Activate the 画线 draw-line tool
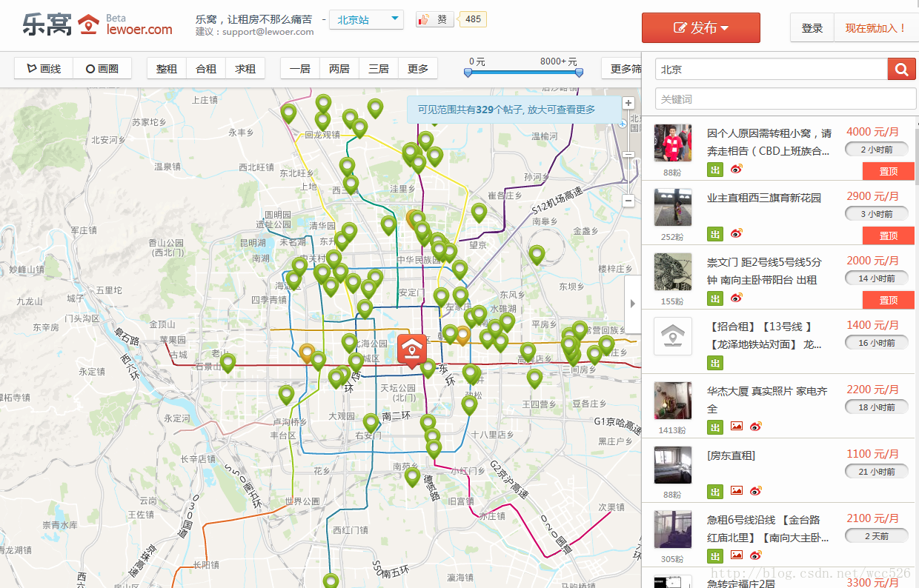Viewport: 919px width, 588px height. [x=44, y=68]
